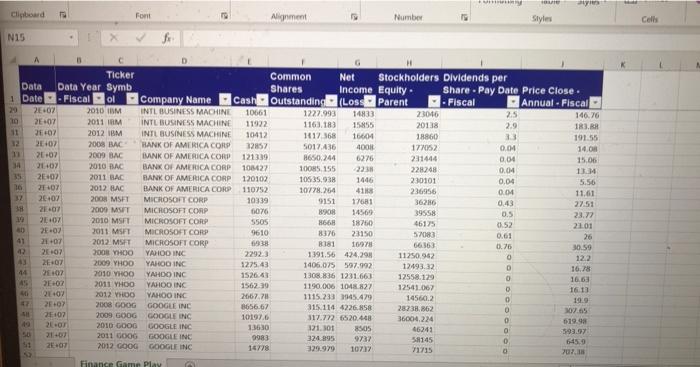Select column A header
700x367 pixels.
37,60
